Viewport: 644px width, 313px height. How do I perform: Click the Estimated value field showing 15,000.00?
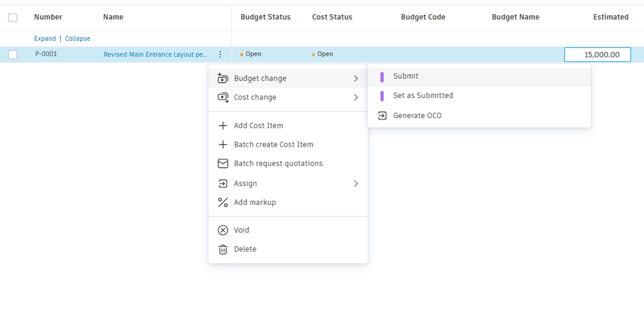click(597, 54)
